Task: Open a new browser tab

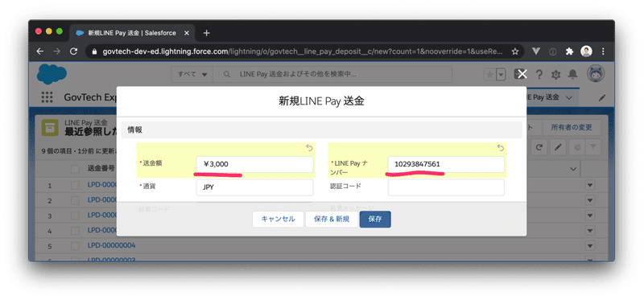Action: click(x=207, y=33)
